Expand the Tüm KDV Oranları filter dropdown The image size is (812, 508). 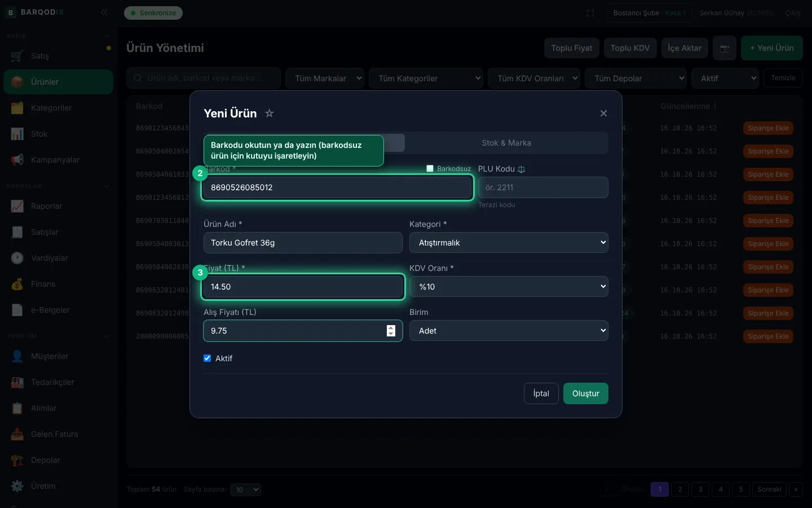click(534, 78)
